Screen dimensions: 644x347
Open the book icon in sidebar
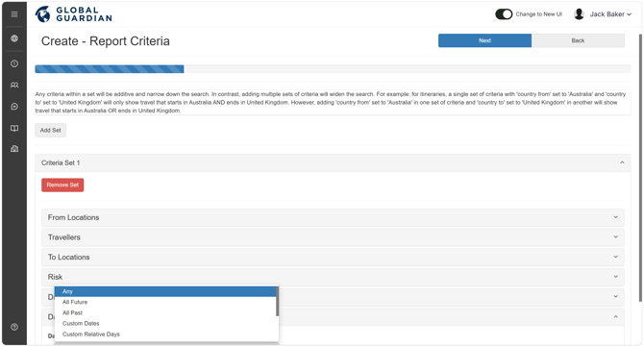(14, 129)
